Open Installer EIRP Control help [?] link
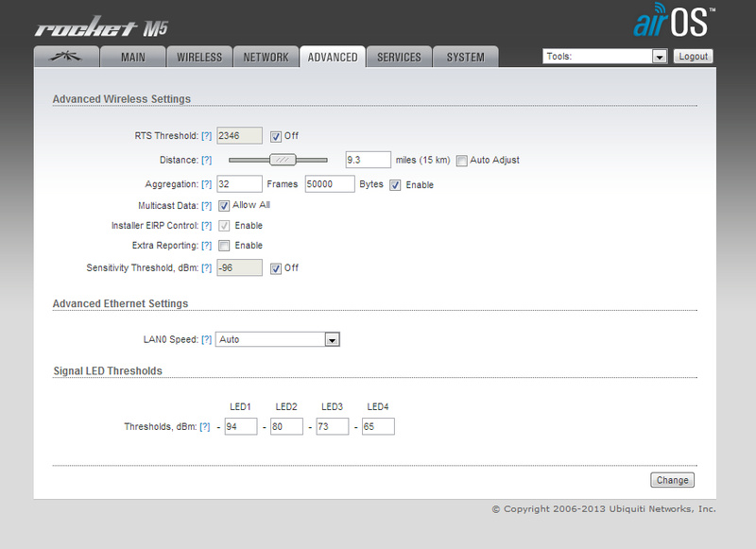The width and height of the screenshot is (756, 549). pyautogui.click(x=206, y=226)
